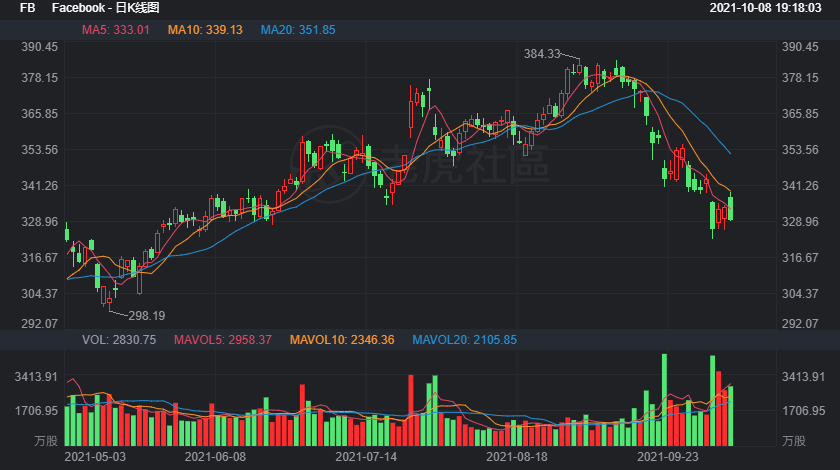This screenshot has height=470, width=840.
Task: Click the MAVOL20: 2105.85 label
Action: pyautogui.click(x=464, y=340)
